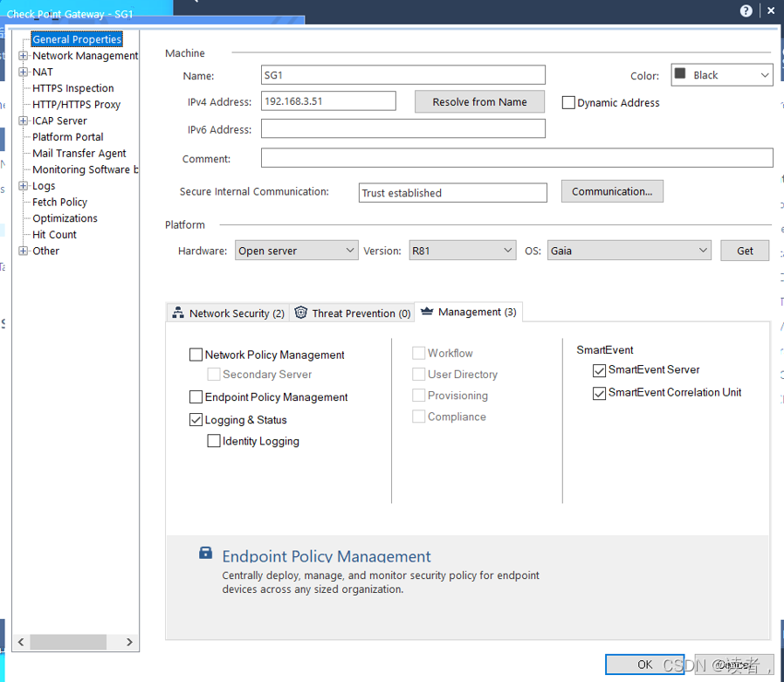Click the black color swatch in Color dropdown
The height and width of the screenshot is (682, 784).
(680, 74)
